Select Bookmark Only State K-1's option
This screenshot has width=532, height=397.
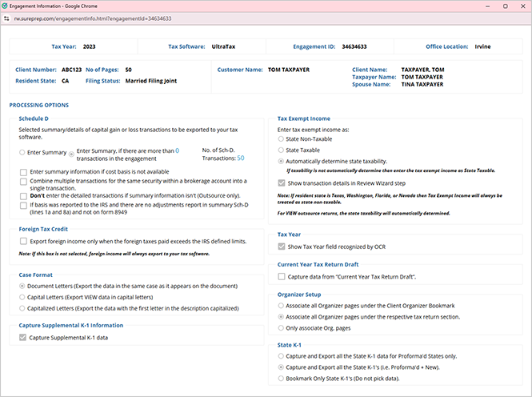tap(281, 379)
